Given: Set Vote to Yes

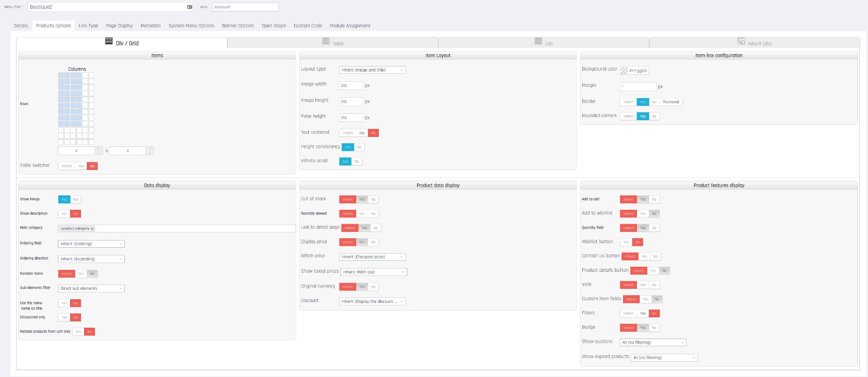Looking at the screenshot, I should (643, 285).
